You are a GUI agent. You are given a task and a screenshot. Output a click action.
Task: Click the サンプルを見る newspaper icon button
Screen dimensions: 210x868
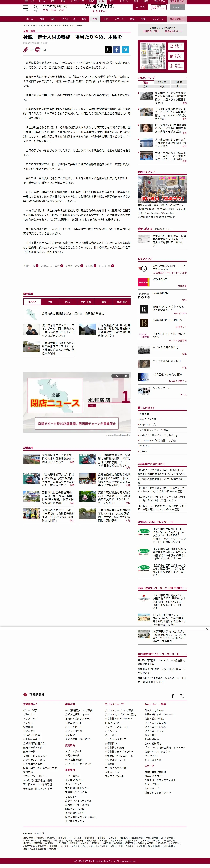pyautogui.click(x=176, y=56)
